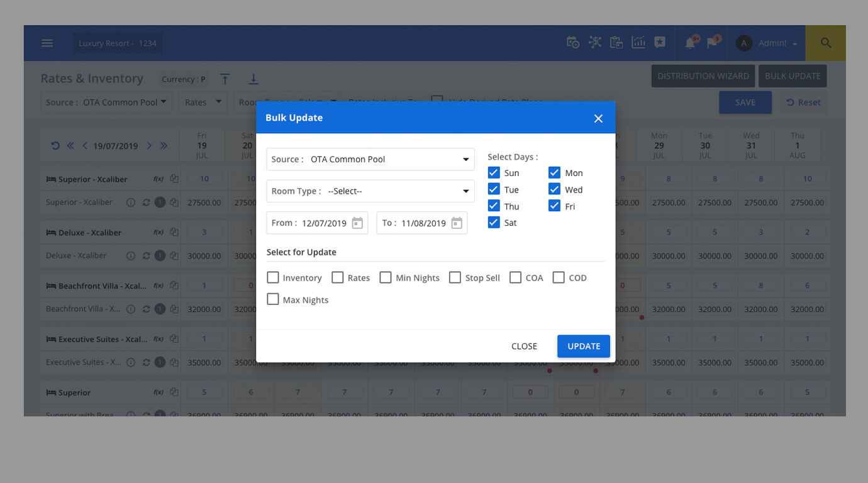Screen dimensions: 868x483
Task: Click the CLOSE button in dialog footer
Action: tap(524, 346)
